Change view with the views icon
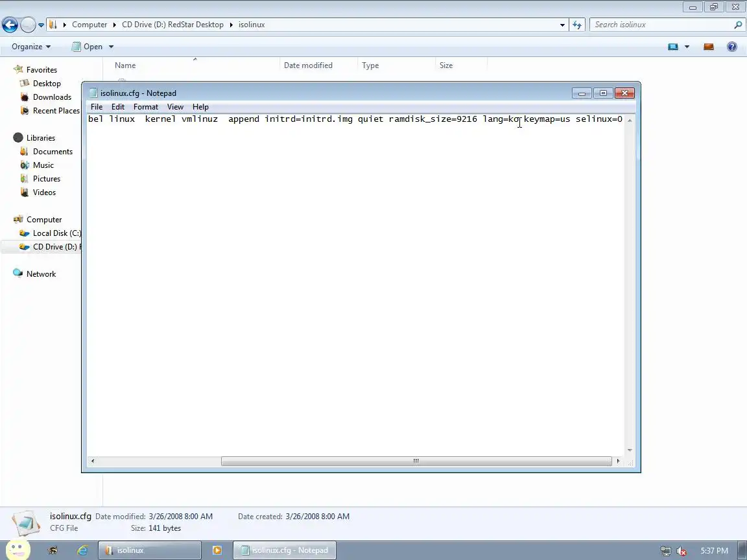The width and height of the screenshot is (747, 560). 672,46
